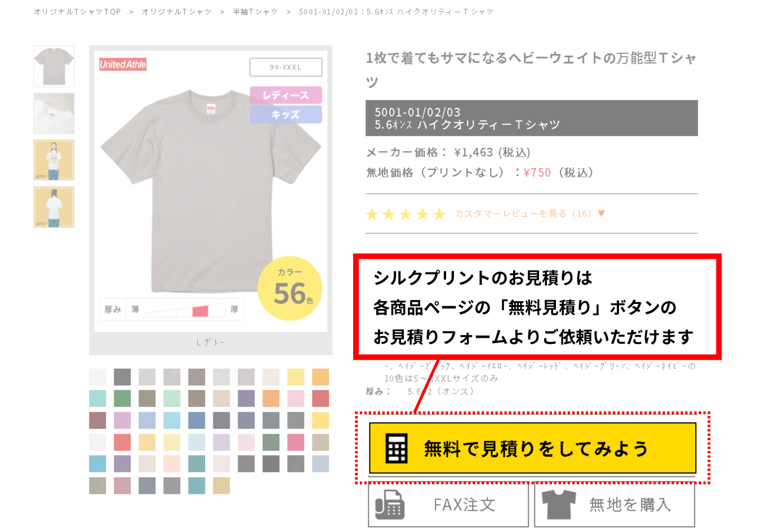
Task: Open the オリジナルTシャツ breadcrumb link
Action: (177, 11)
